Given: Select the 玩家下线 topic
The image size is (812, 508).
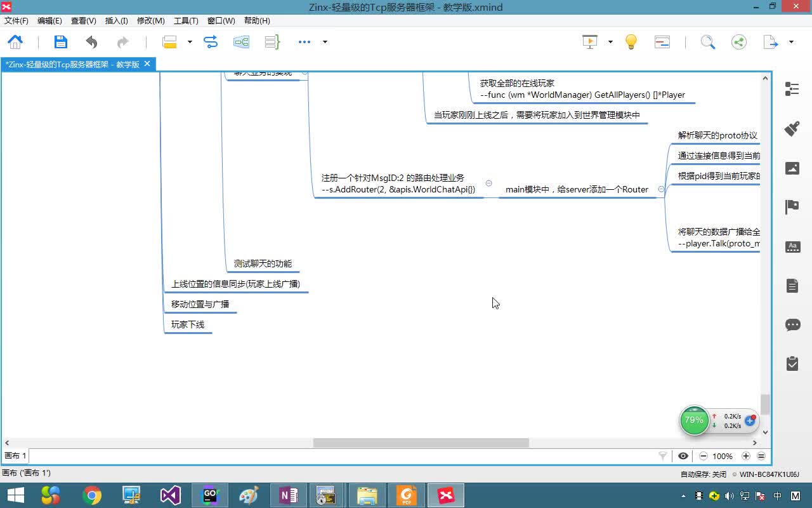Looking at the screenshot, I should point(188,324).
